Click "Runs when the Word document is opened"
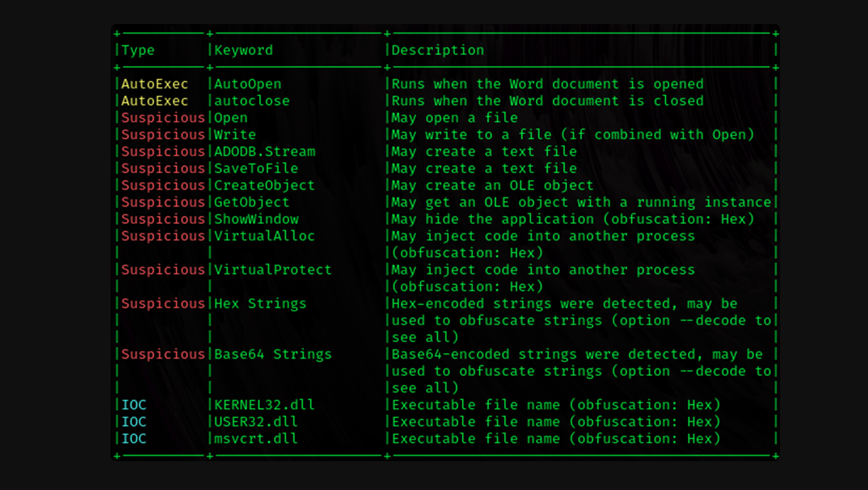The width and height of the screenshot is (868, 490). click(x=547, y=84)
